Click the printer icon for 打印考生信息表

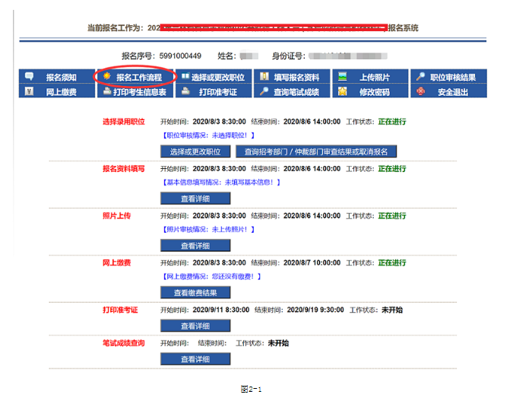click(107, 91)
